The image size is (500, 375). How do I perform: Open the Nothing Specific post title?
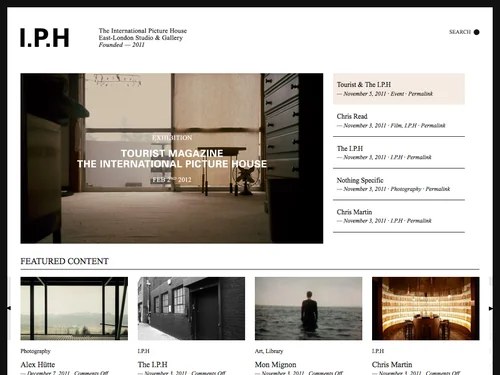[360, 180]
